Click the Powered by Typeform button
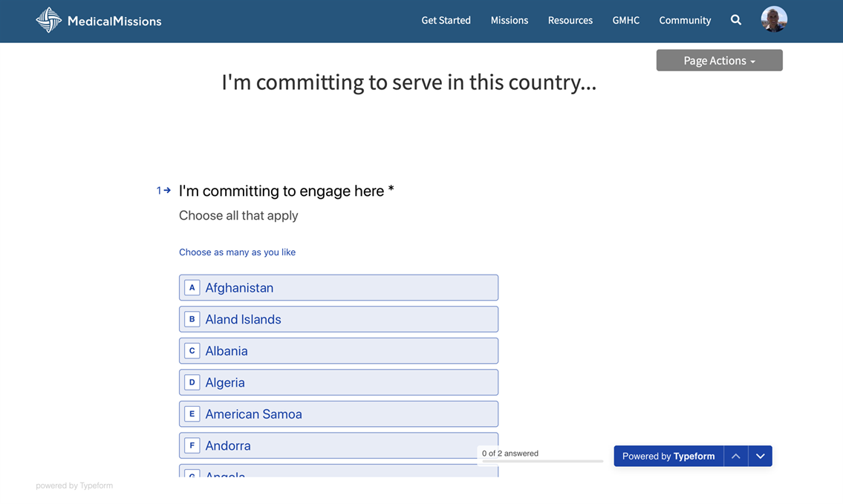This screenshot has height=504, width=843. [x=668, y=456]
